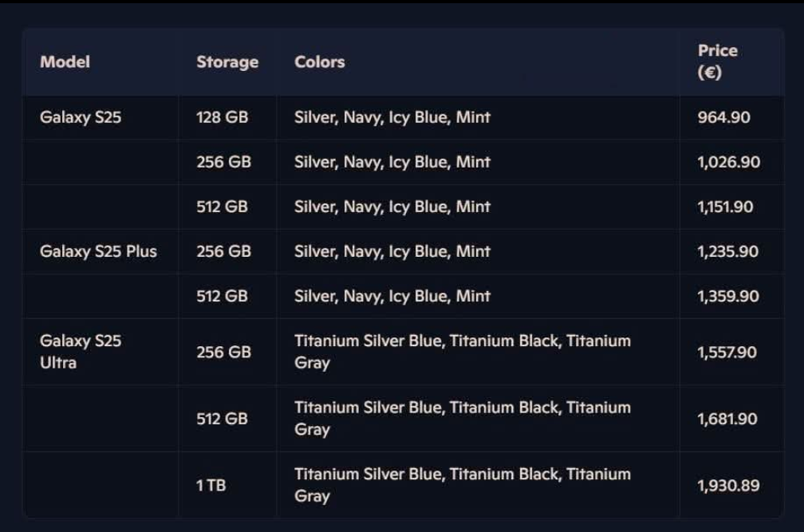Screen dimensions: 804x532
Task: Click the 256 GB cell in the Galaxy S25 Plus row
Action: pyautogui.click(x=223, y=251)
